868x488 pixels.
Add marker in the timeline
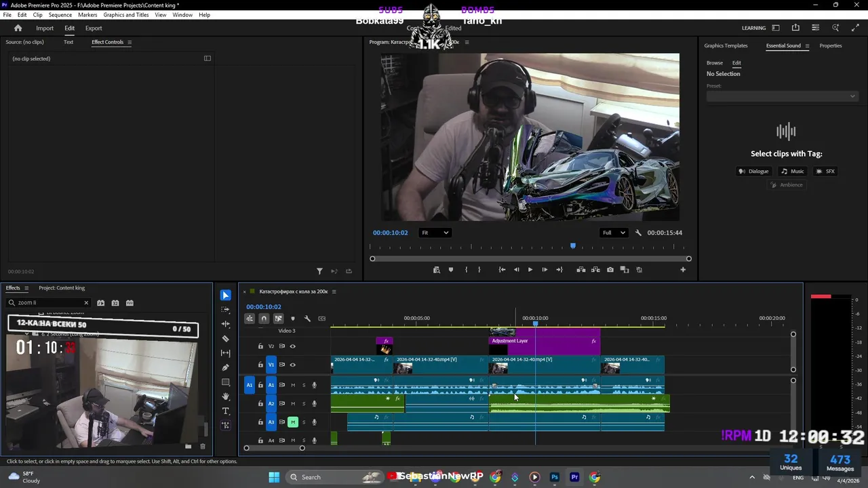pyautogui.click(x=293, y=319)
